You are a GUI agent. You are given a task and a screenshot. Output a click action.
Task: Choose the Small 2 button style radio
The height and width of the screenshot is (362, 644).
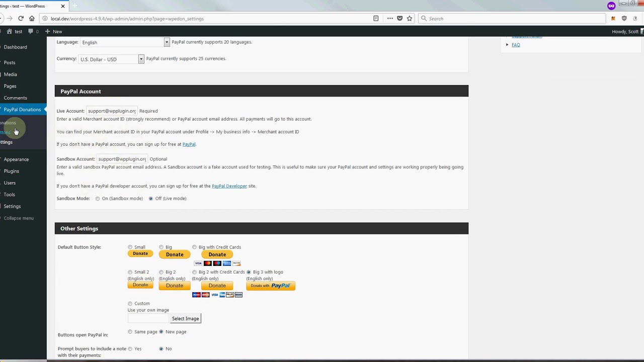click(130, 272)
